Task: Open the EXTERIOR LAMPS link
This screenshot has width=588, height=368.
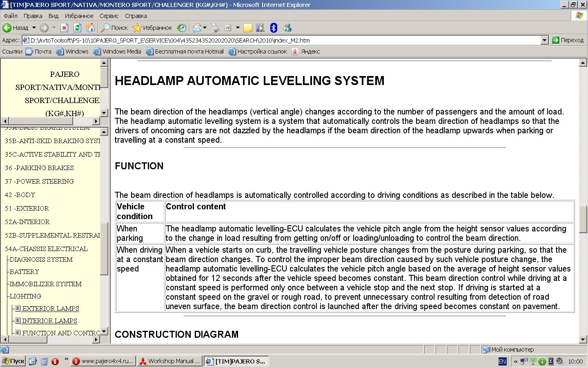Action: (x=50, y=309)
